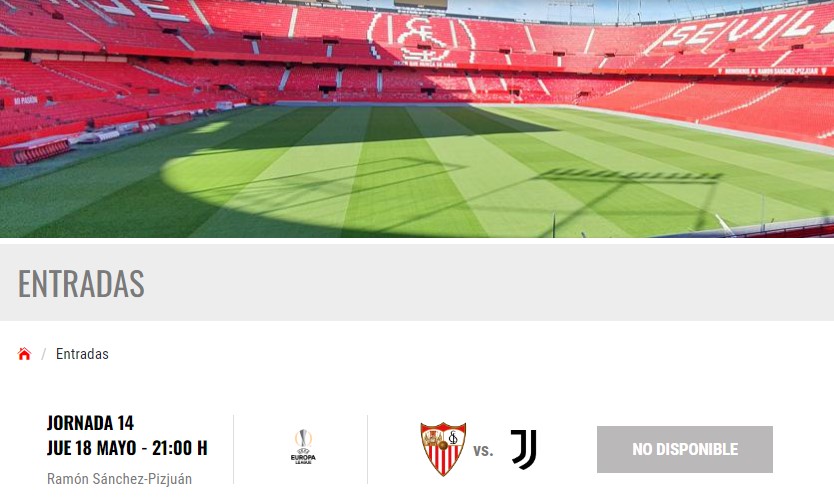Click the Ramón Sánchez-Pizjuán venue text
This screenshot has width=834, height=497.
pos(119,479)
